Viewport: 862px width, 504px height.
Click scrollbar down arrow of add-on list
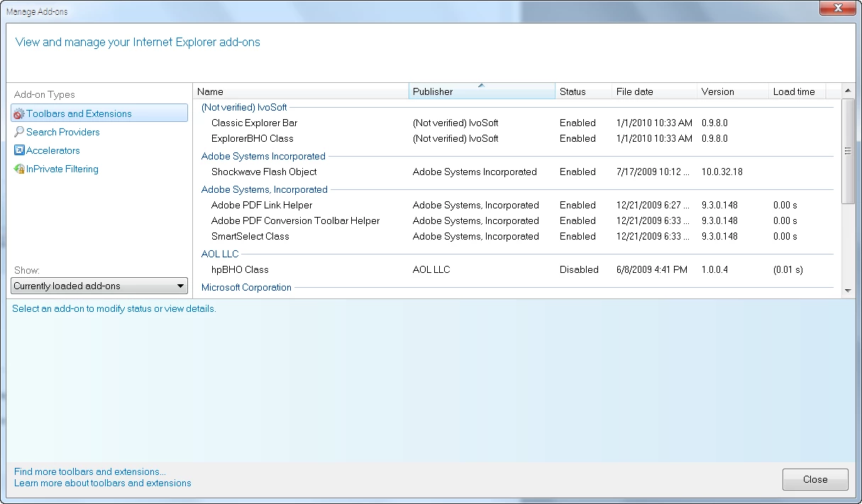(x=848, y=291)
